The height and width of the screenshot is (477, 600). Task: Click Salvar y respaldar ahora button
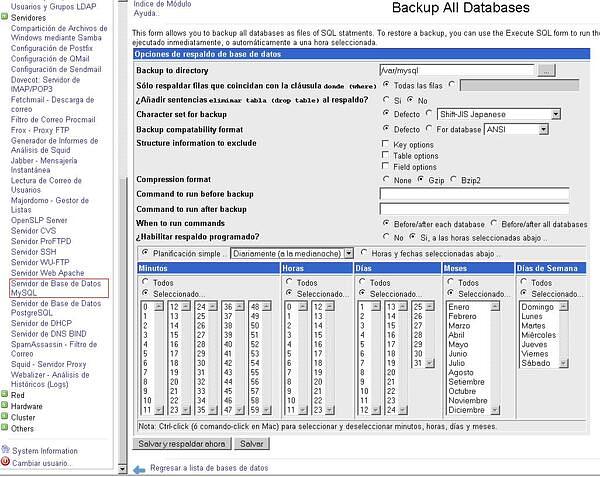pos(183,443)
